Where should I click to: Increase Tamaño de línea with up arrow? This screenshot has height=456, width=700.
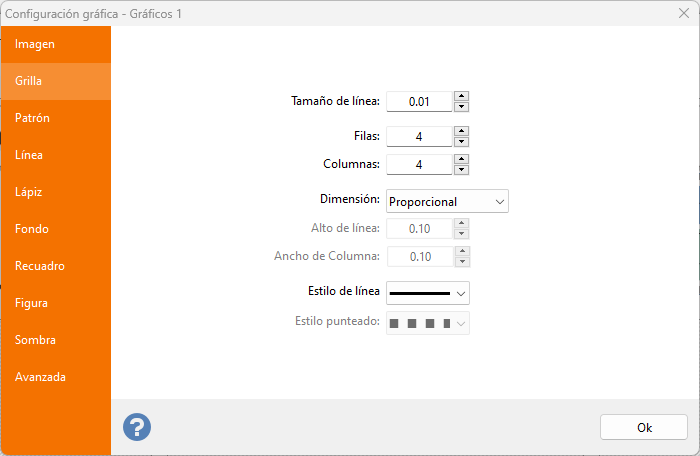coord(461,96)
